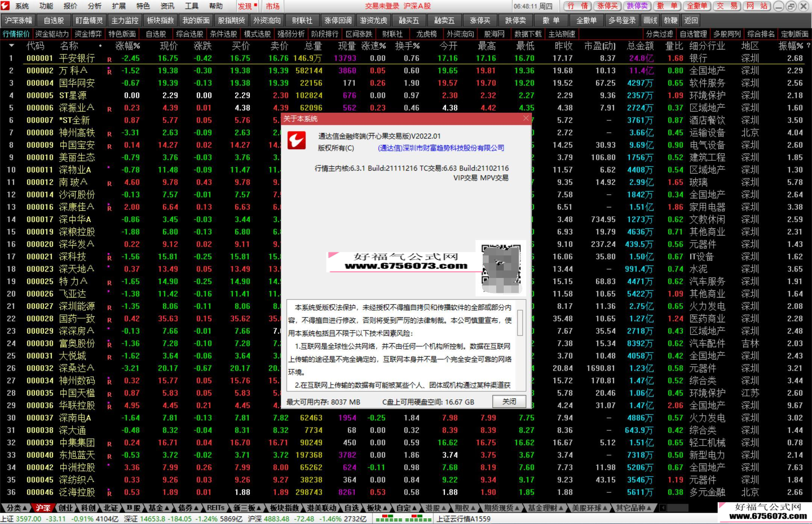
Task: Switch to the 创业 market tab
Action: pyautogui.click(x=65, y=508)
